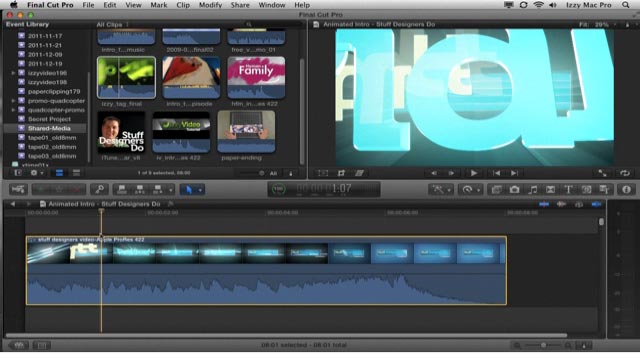Image resolution: width=640 pixels, height=360 pixels.
Task: Open the Keyword Editor key icon
Action: point(99,189)
